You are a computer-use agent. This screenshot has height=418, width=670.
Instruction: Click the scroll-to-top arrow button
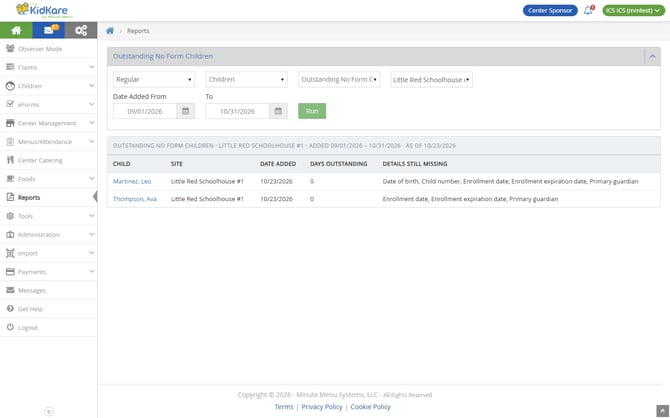click(x=662, y=411)
